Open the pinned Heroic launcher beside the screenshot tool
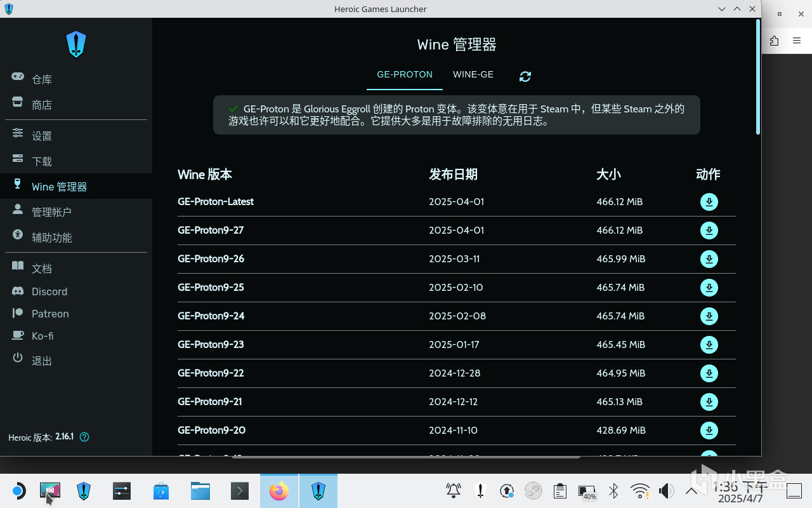The height and width of the screenshot is (508, 812). click(x=84, y=491)
